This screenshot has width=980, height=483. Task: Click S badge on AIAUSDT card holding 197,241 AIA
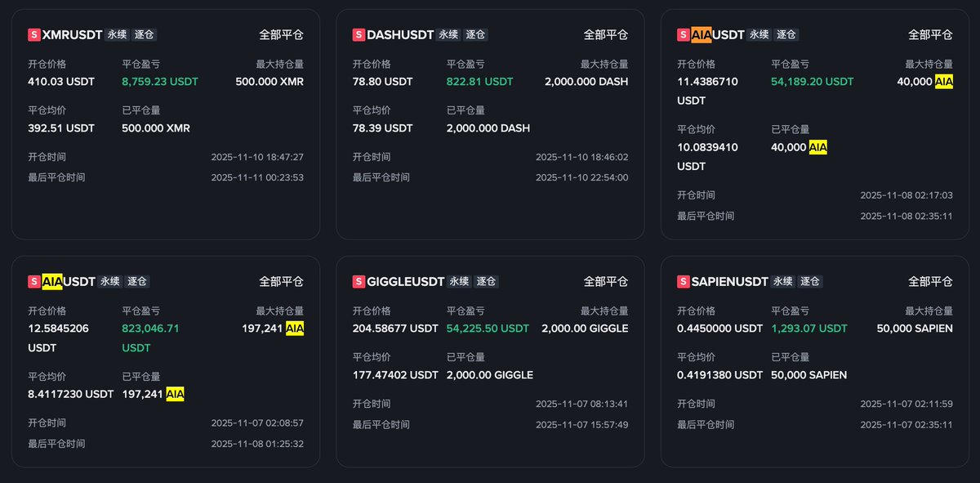click(33, 282)
